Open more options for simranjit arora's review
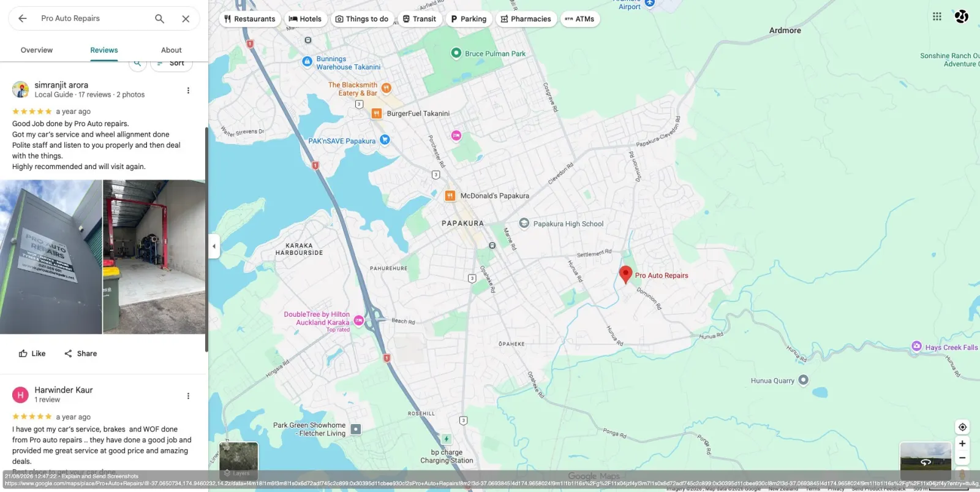The width and height of the screenshot is (980, 492). 188,91
